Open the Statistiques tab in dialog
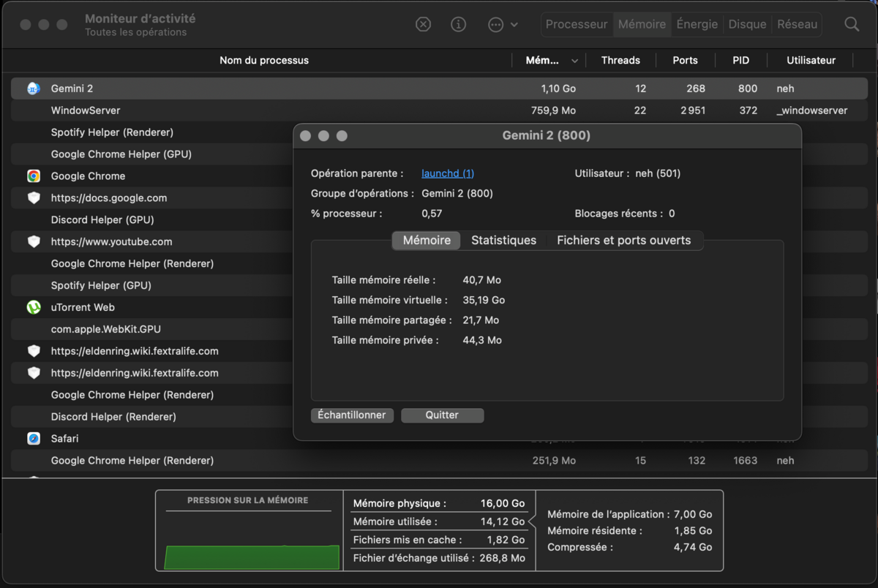Screen dimensions: 878x588 click(503, 240)
